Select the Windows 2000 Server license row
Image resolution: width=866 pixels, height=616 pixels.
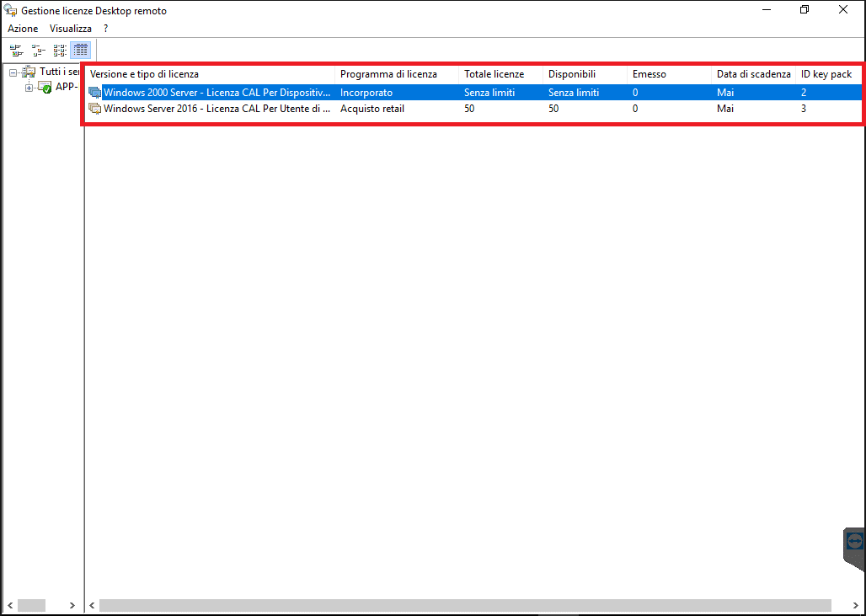point(474,92)
